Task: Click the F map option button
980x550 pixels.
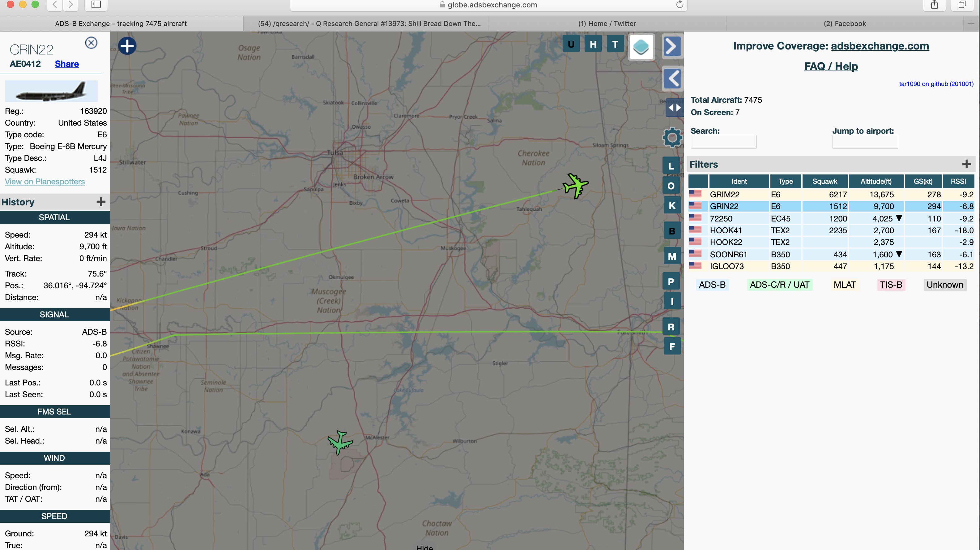Action: [672, 347]
